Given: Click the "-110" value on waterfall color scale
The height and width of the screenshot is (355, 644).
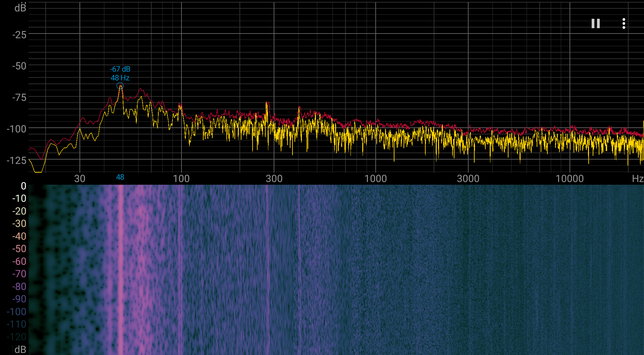Looking at the screenshot, I should (x=16, y=324).
